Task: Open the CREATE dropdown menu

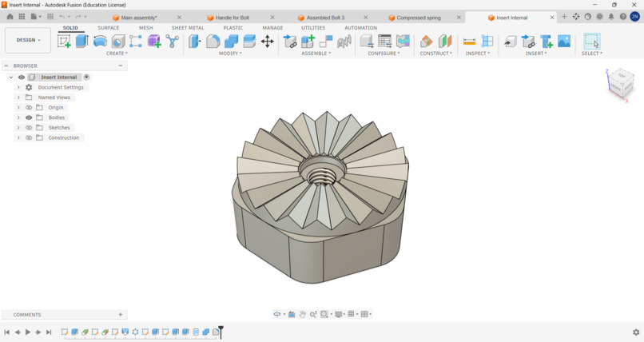Action: click(x=117, y=54)
